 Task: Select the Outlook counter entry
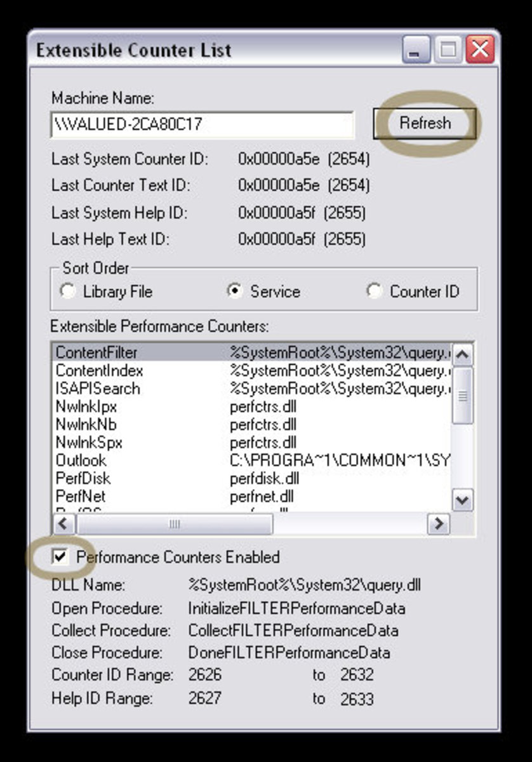point(81,460)
